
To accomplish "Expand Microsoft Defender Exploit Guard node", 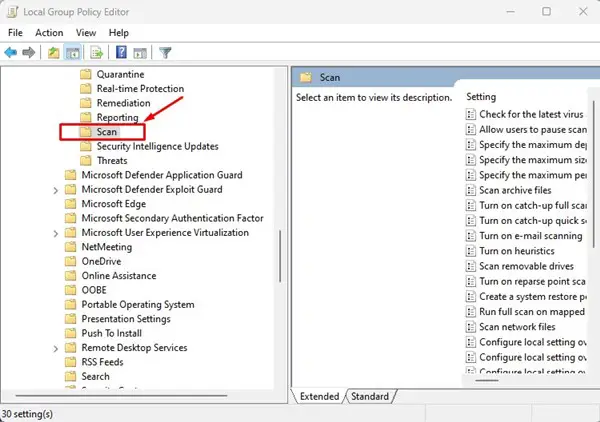I will coord(56,190).
